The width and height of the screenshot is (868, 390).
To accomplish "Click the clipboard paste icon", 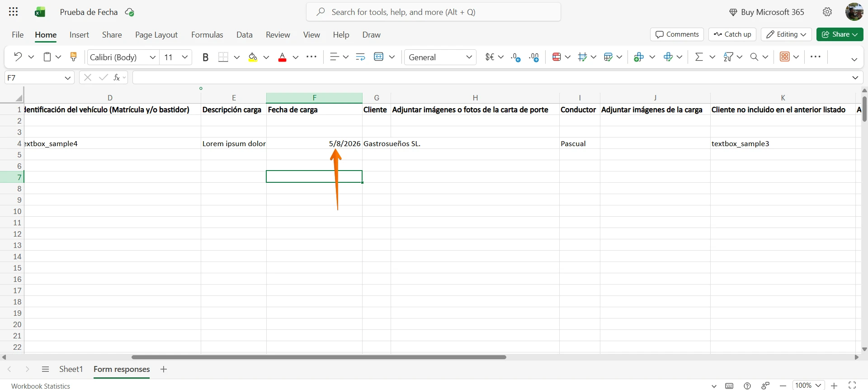I will click(x=47, y=57).
